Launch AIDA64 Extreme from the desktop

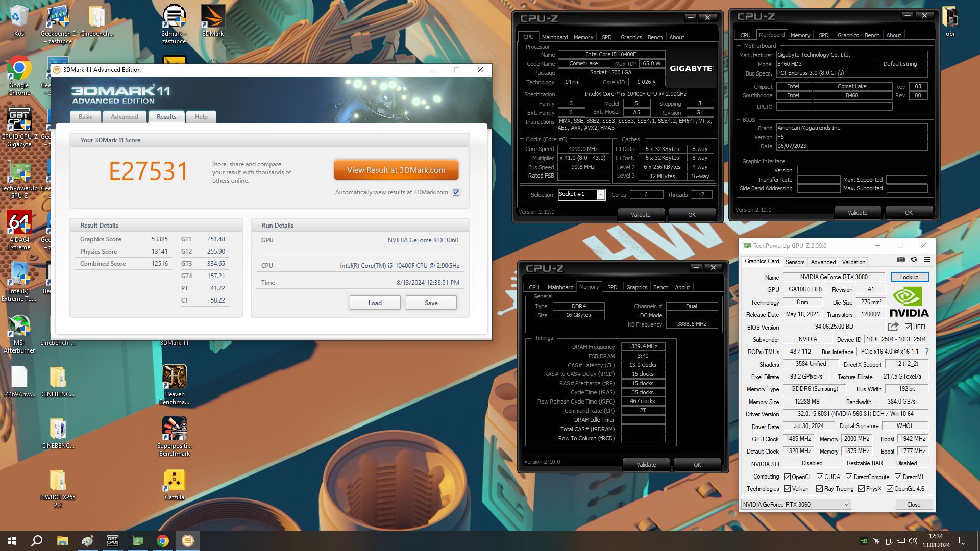[x=19, y=231]
